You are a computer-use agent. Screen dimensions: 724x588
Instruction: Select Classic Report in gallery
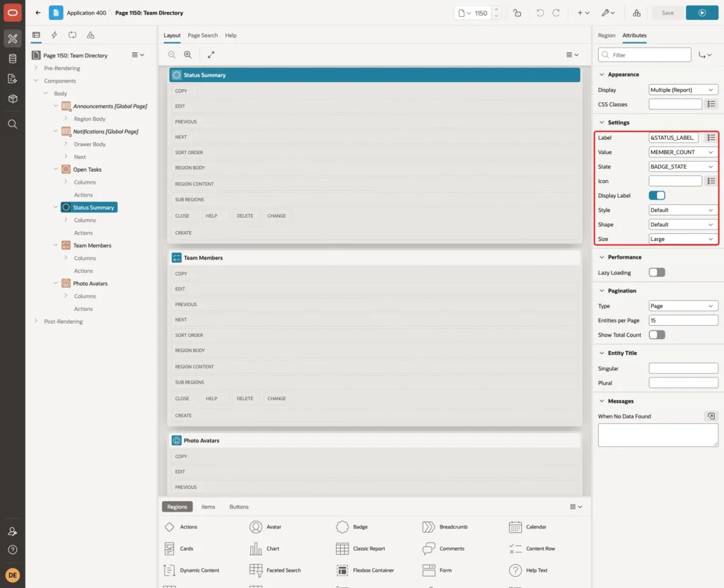pyautogui.click(x=361, y=548)
